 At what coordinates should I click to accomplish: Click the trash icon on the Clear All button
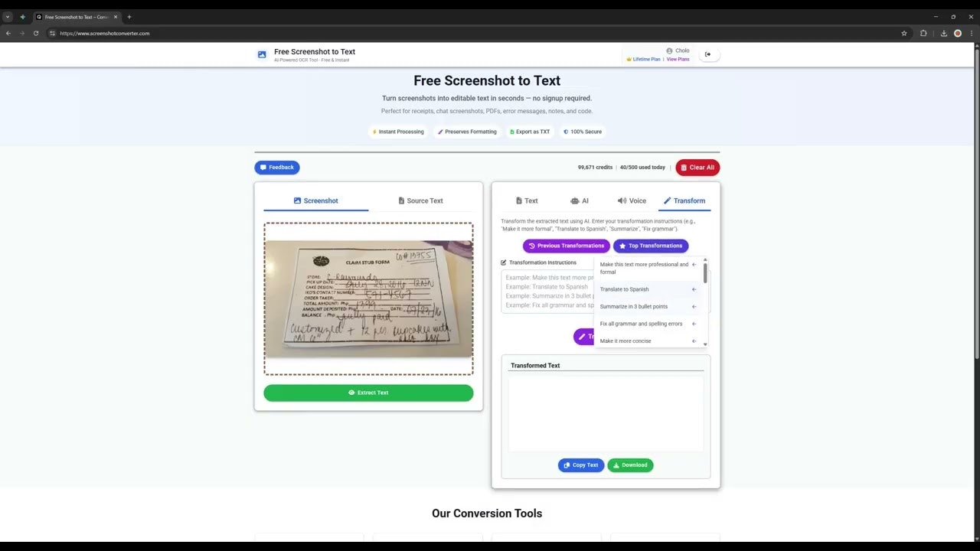click(x=685, y=167)
